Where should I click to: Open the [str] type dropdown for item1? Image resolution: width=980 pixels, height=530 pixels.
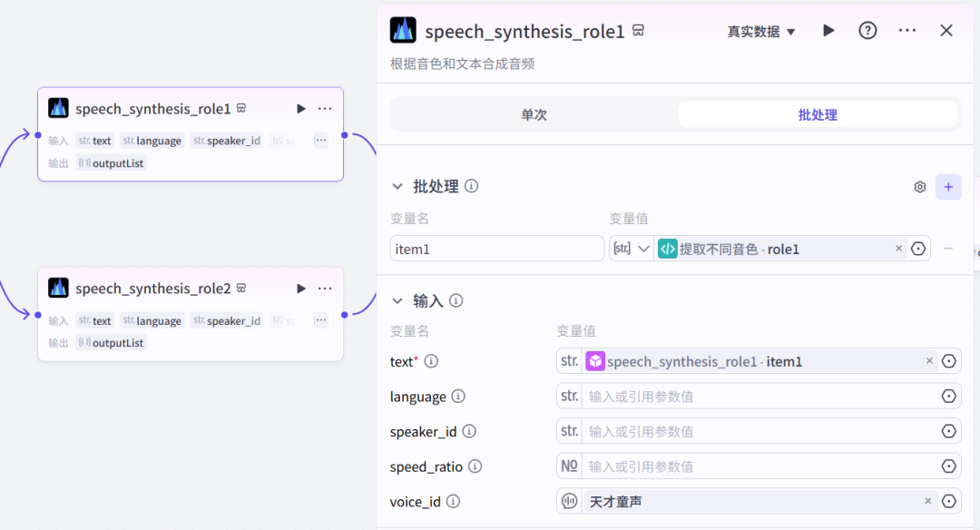[x=631, y=248]
